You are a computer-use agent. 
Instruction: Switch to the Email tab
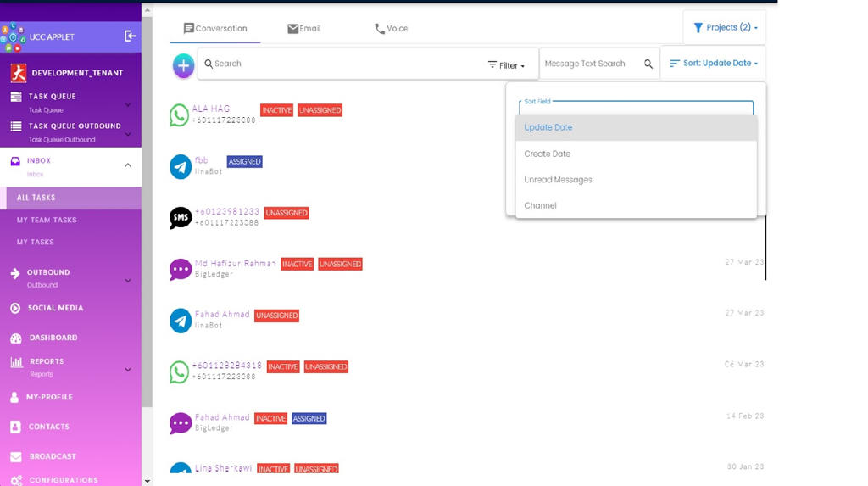point(303,29)
